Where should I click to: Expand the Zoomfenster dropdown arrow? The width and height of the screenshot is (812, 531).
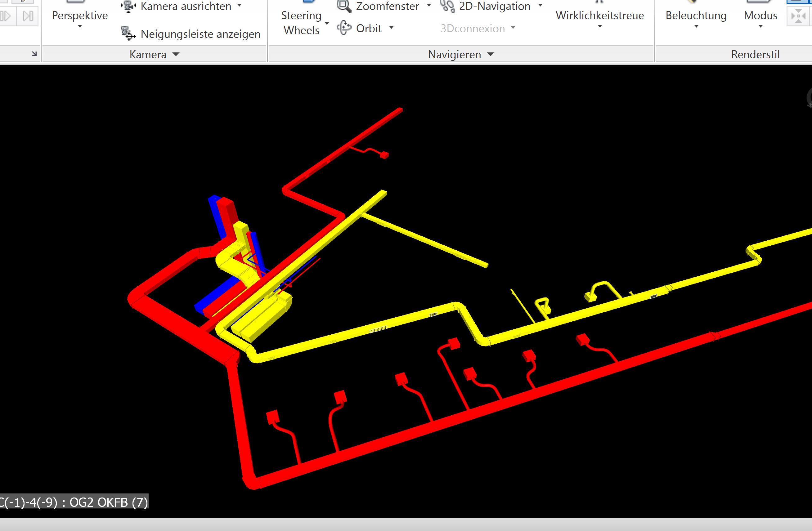coord(429,6)
